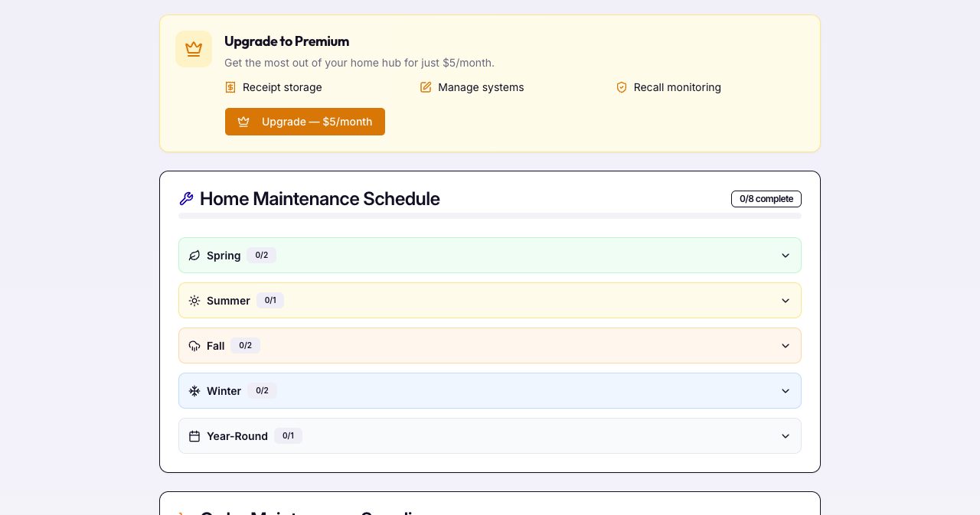Image resolution: width=980 pixels, height=515 pixels.
Task: Click the Spring 0/2 count badge
Action: click(262, 256)
